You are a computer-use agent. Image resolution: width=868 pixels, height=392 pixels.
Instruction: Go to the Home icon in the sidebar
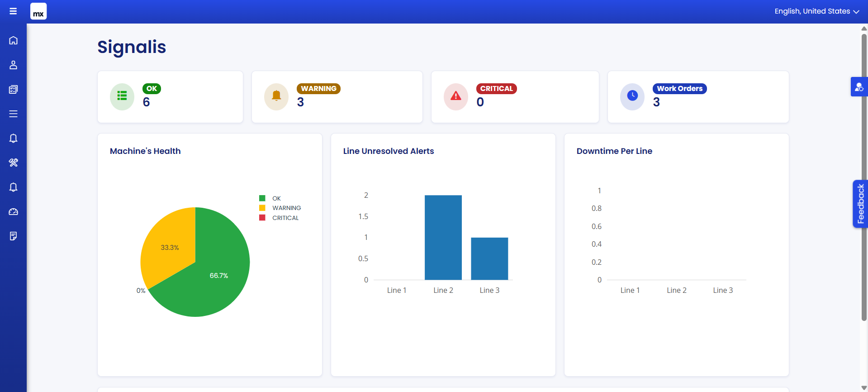pyautogui.click(x=13, y=40)
